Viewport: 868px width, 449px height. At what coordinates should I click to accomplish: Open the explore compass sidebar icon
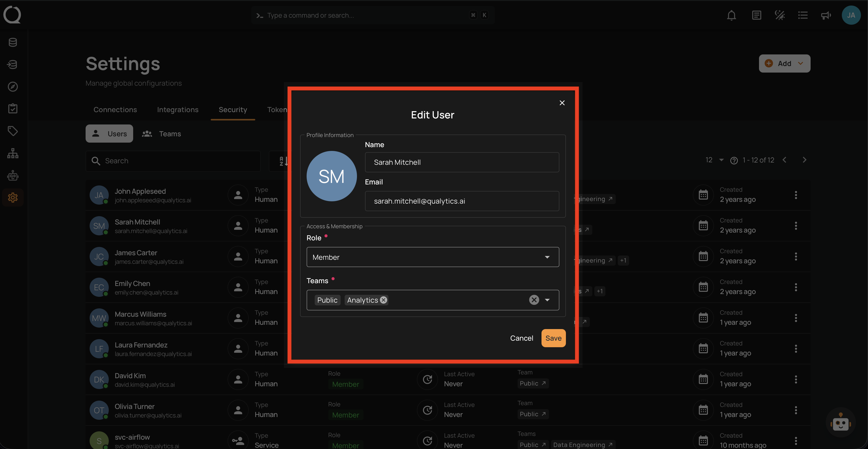pos(13,87)
